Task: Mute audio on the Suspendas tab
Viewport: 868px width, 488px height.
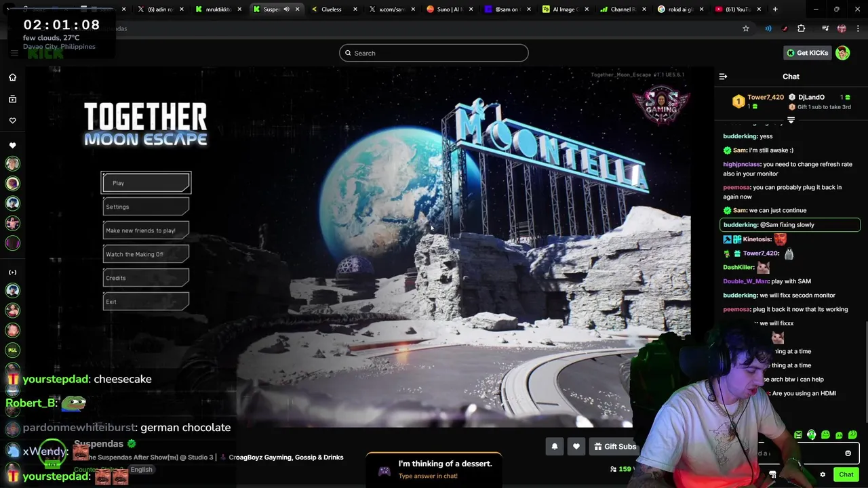Action: pos(286,9)
